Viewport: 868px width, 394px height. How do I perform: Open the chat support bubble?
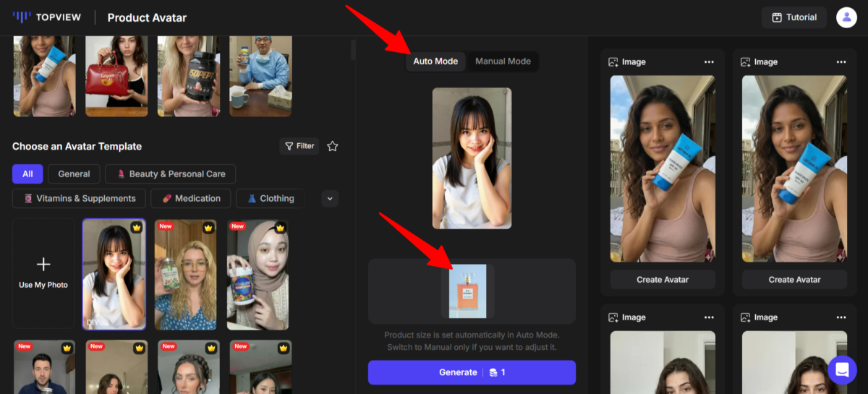pyautogui.click(x=842, y=370)
